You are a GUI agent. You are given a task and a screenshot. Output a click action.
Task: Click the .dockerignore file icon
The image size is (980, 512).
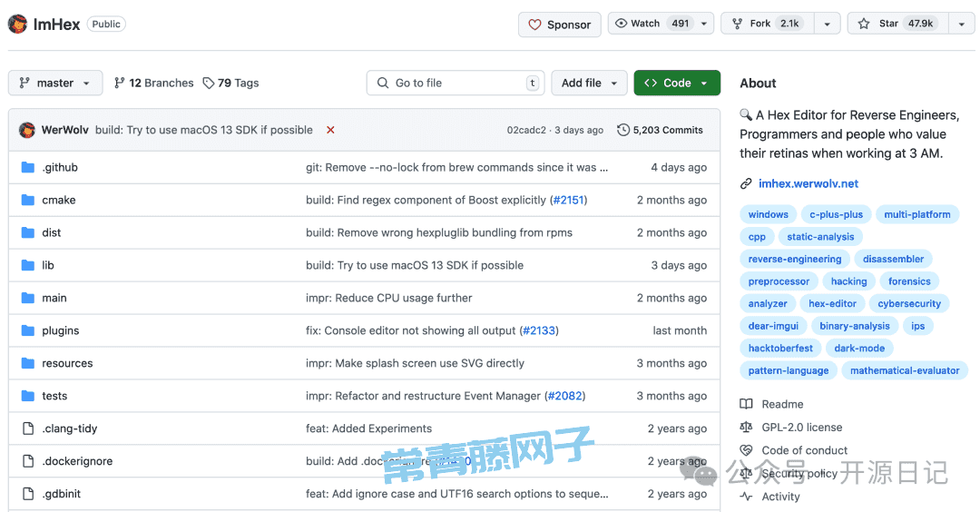tap(27, 461)
